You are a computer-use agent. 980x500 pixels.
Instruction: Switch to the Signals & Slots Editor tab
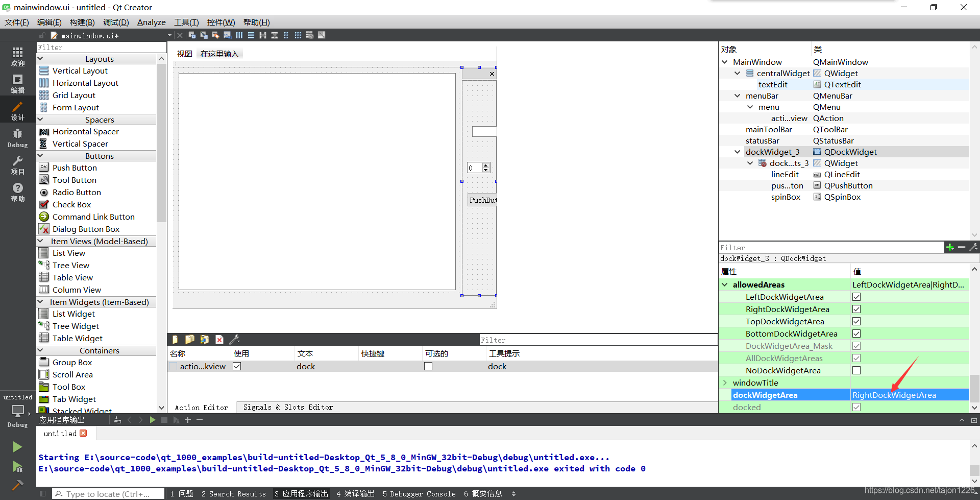point(288,407)
